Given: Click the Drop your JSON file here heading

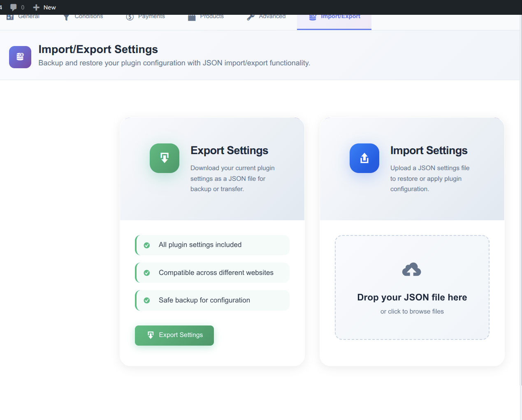Looking at the screenshot, I should click(412, 297).
